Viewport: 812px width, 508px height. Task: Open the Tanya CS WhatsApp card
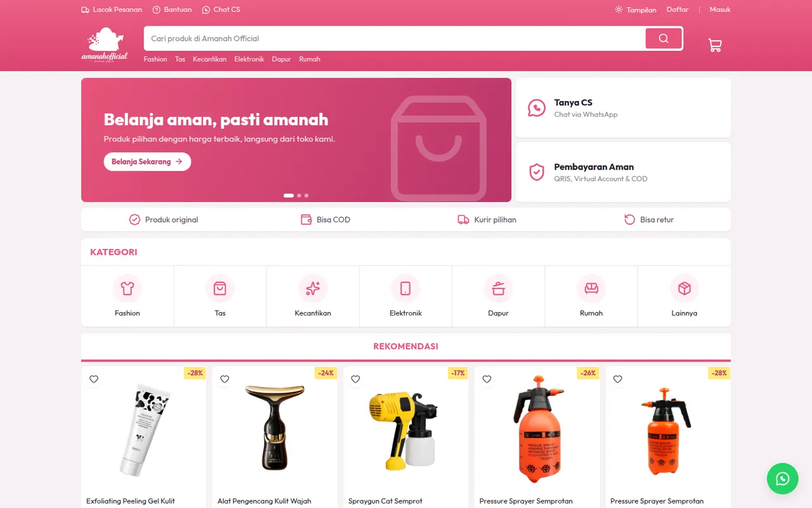coord(623,108)
